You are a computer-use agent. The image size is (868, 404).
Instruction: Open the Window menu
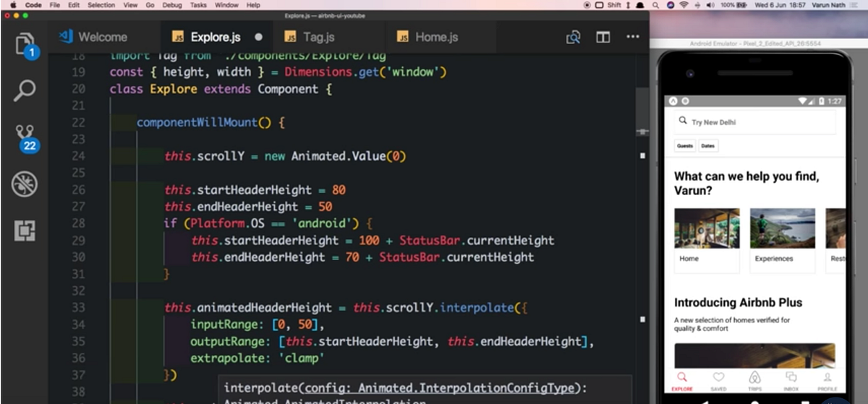pyautogui.click(x=226, y=5)
